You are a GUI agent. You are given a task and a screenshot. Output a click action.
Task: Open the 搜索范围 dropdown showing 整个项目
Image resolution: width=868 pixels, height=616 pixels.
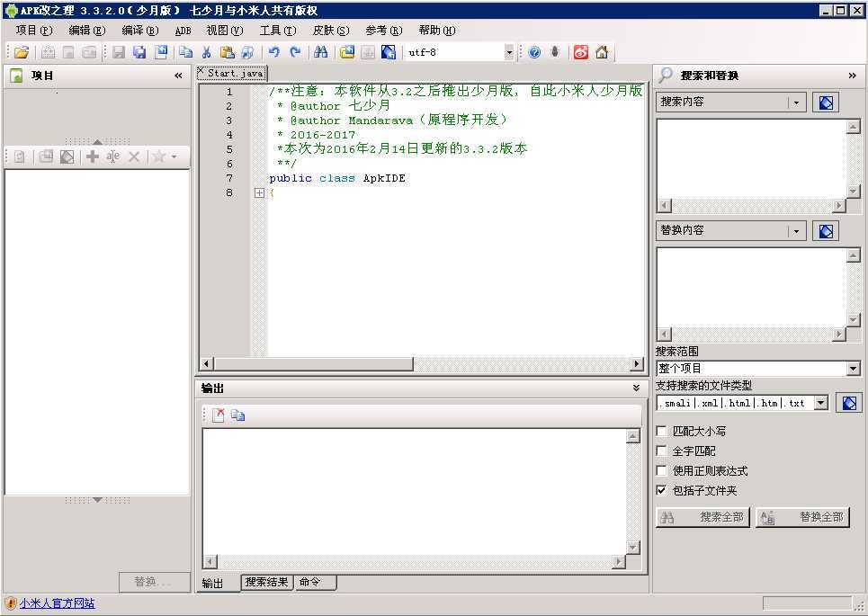[x=855, y=368]
